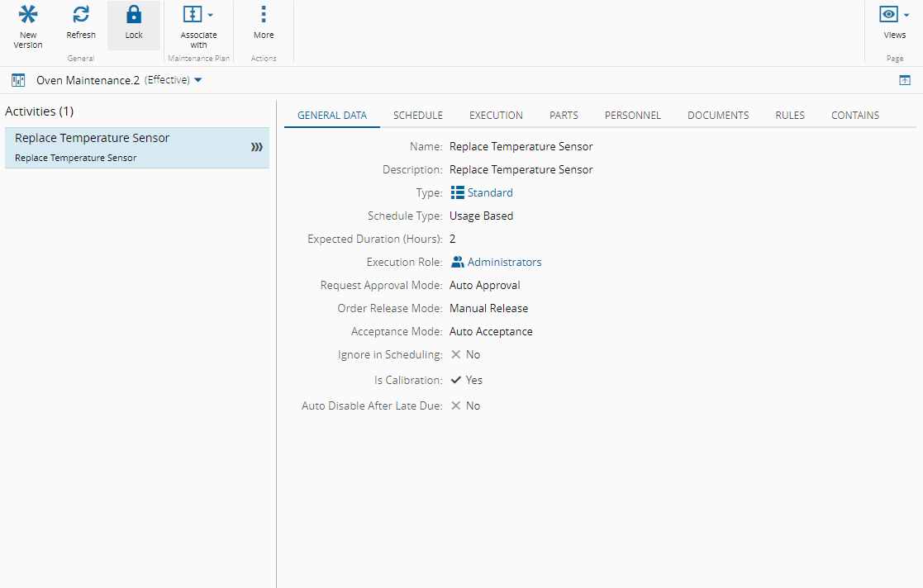
Task: Expand the Effective version dropdown arrow
Action: 198,80
